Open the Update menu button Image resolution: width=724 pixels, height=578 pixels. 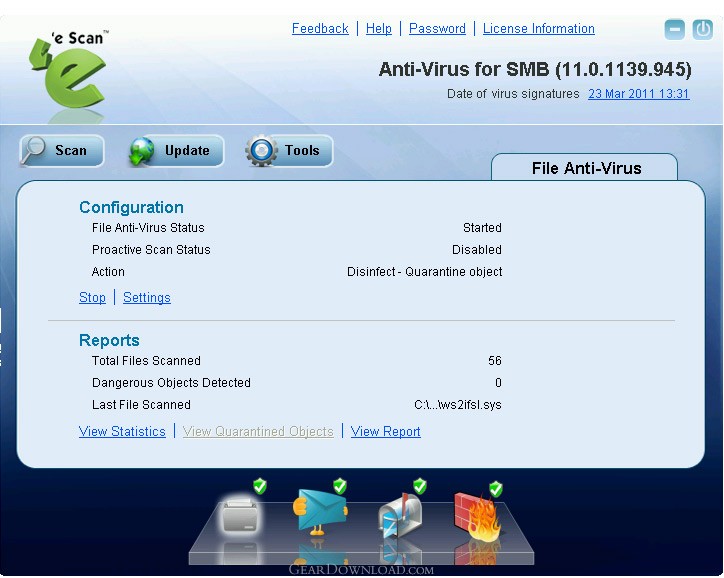click(x=176, y=151)
